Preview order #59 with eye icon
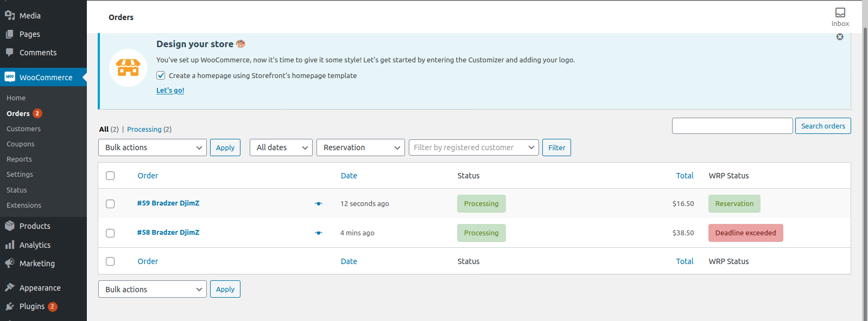 click(319, 204)
